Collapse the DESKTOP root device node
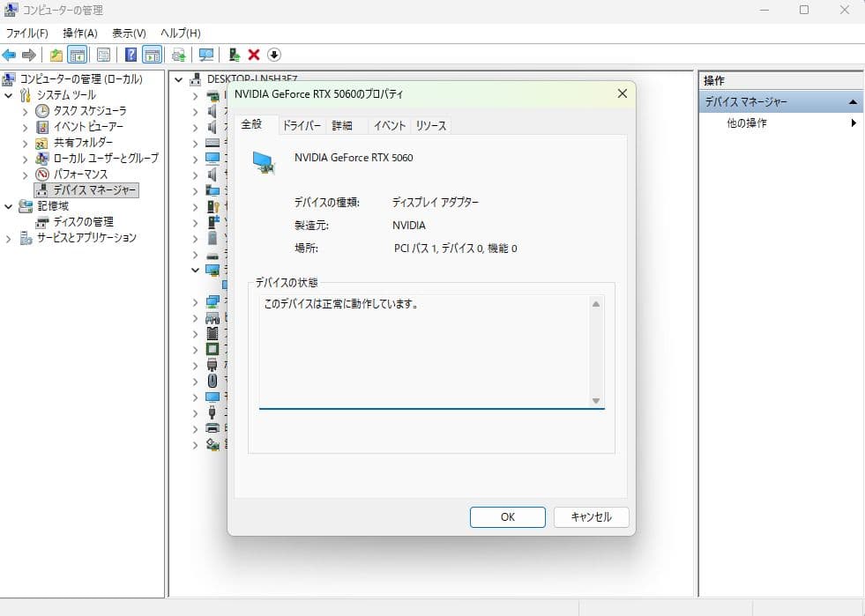Image resolution: width=865 pixels, height=616 pixels. pyautogui.click(x=178, y=80)
